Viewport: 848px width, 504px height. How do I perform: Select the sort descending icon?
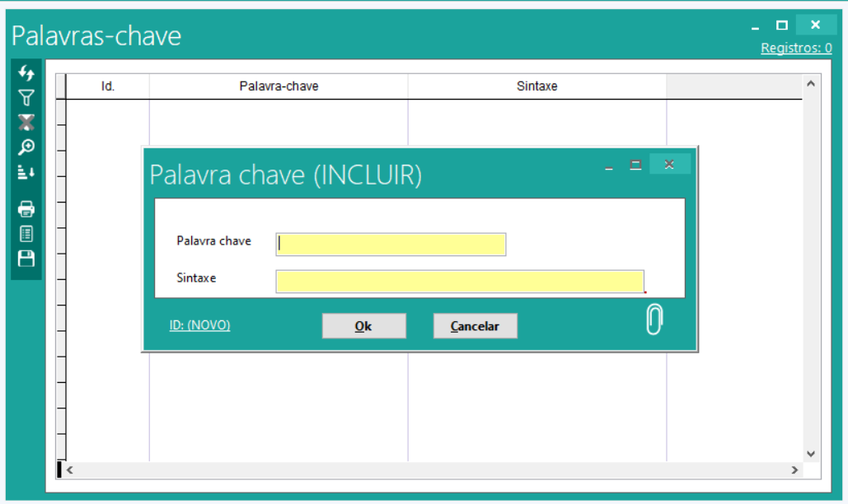pos(26,173)
